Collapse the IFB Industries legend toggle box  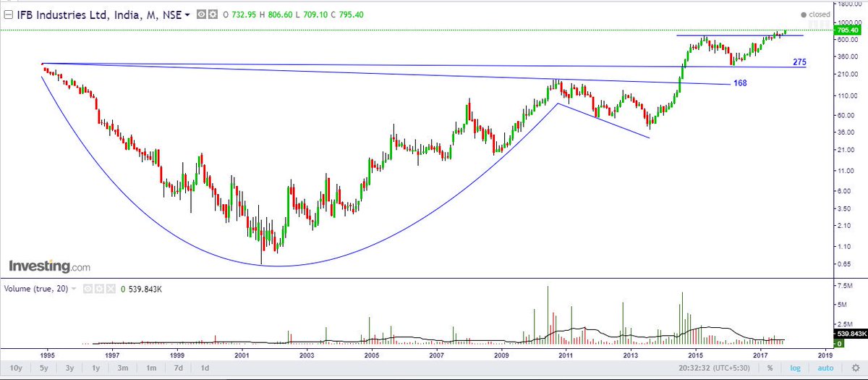click(x=8, y=14)
